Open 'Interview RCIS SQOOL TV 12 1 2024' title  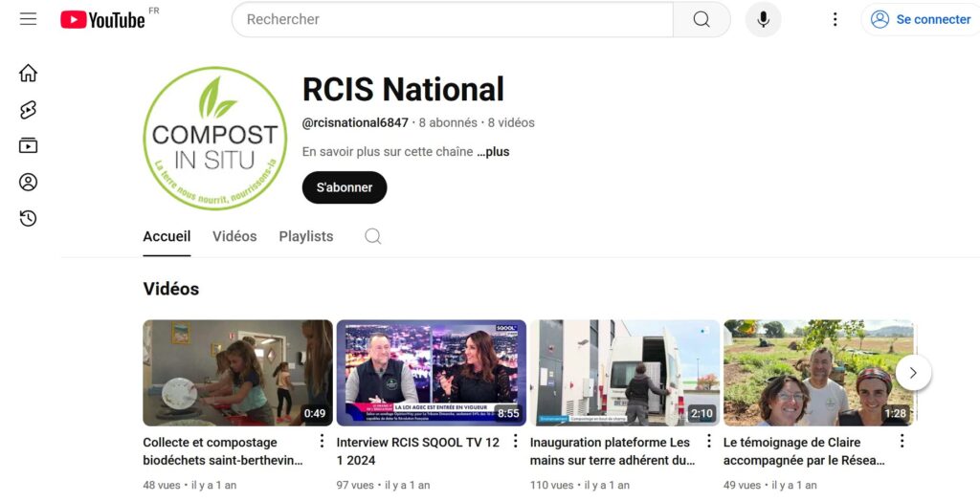[418, 451]
